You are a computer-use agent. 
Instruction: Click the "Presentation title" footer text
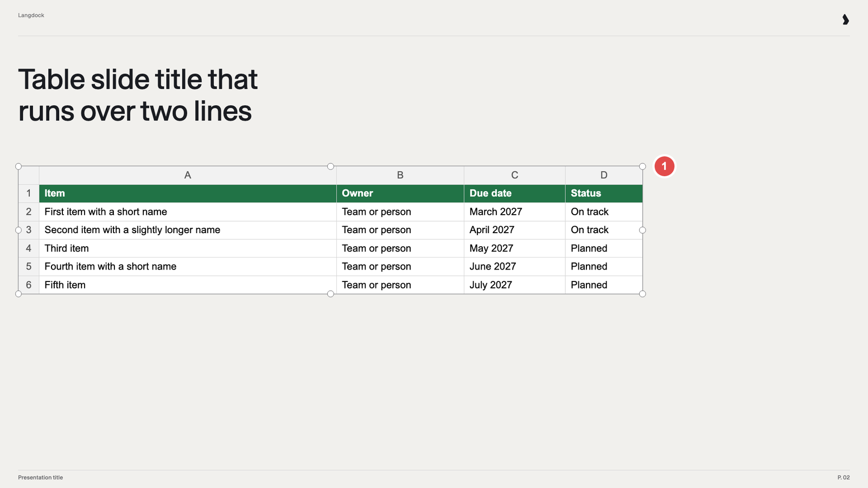click(x=40, y=478)
